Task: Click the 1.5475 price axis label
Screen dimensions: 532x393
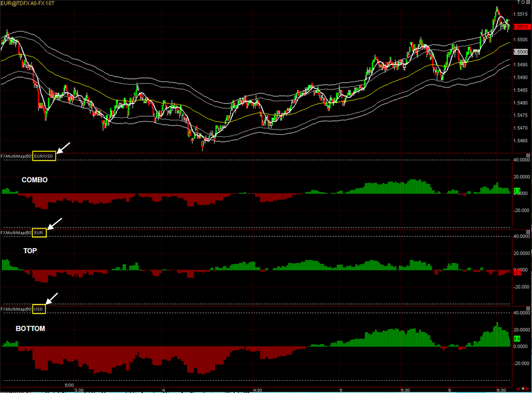Action: 520,115
